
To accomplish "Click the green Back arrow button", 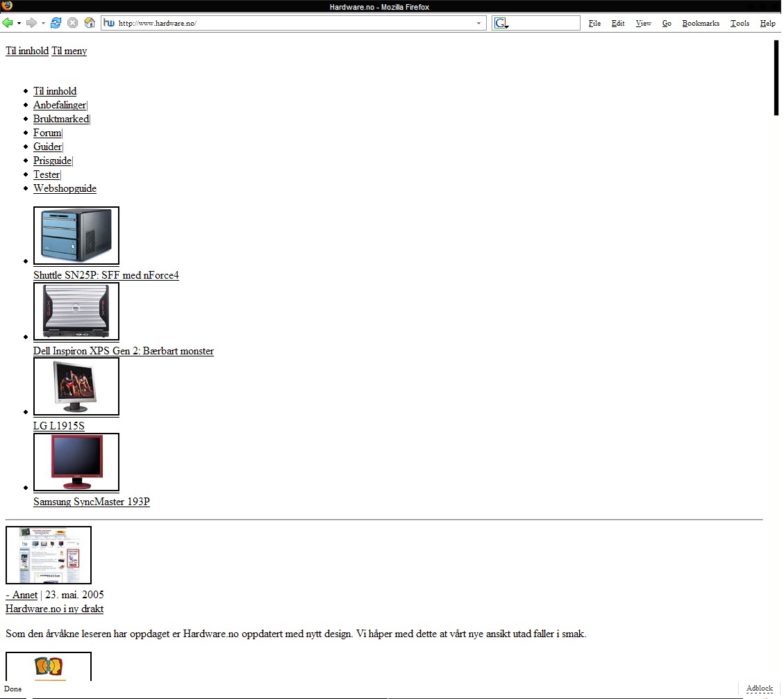I will 8,22.
